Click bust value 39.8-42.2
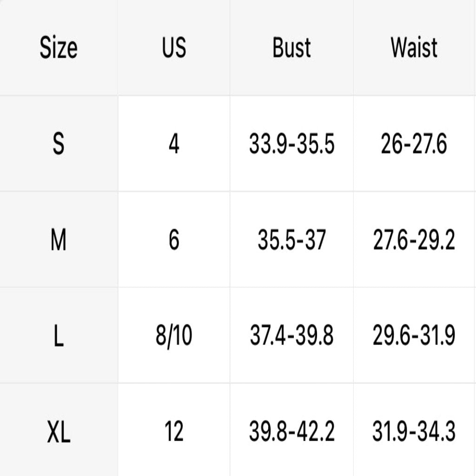Image resolution: width=476 pixels, height=476 pixels. pyautogui.click(x=291, y=431)
